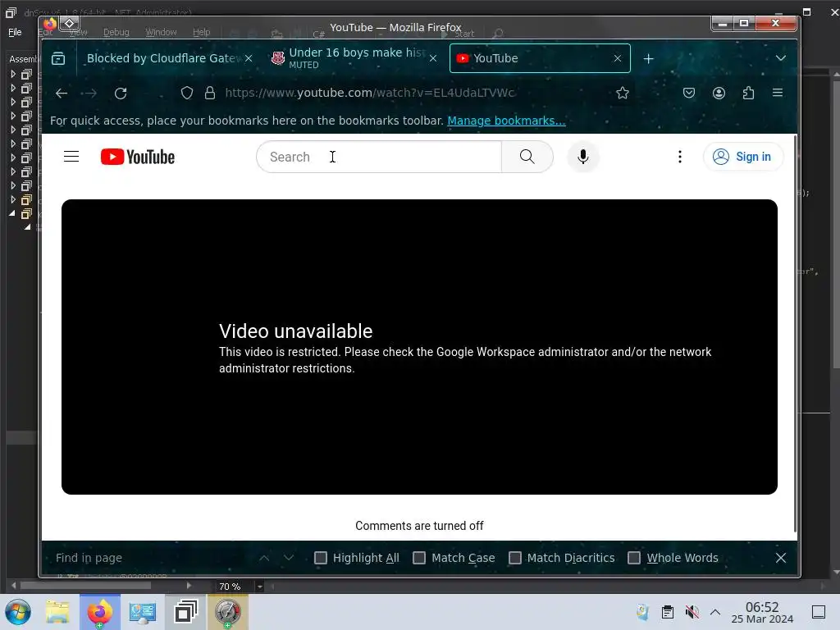
Task: Click dnSpy Start debug button
Action: [458, 33]
